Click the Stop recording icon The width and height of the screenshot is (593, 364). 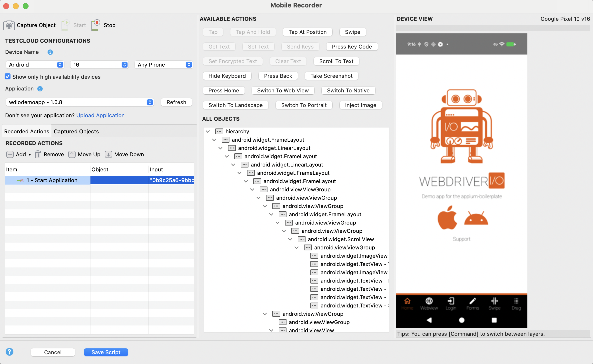95,25
